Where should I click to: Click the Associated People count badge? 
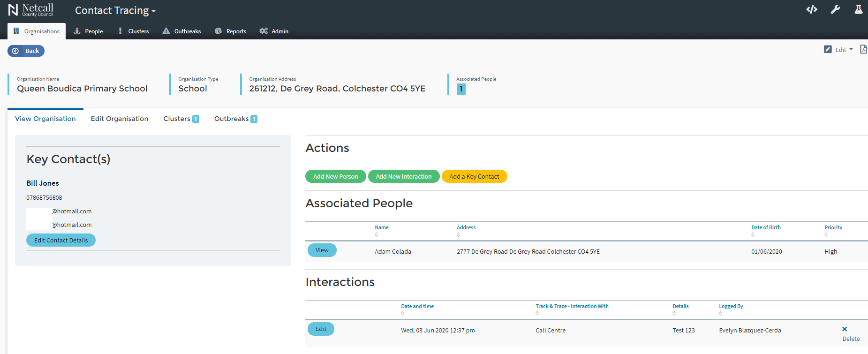click(461, 89)
